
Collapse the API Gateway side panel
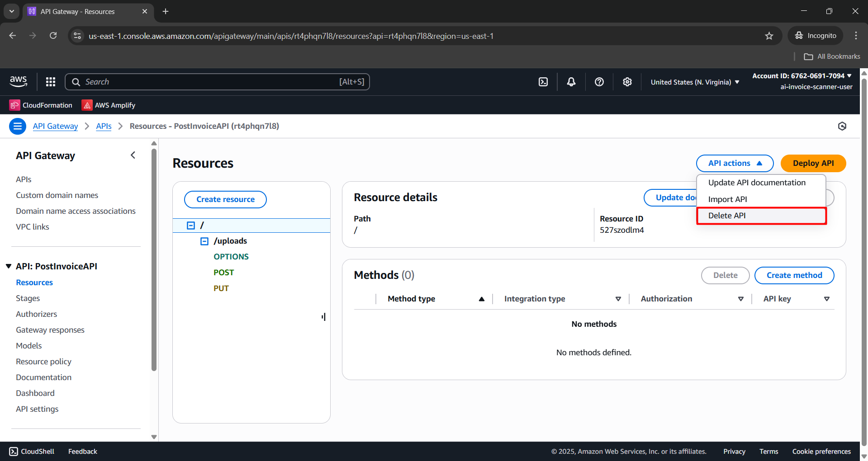[133, 155]
